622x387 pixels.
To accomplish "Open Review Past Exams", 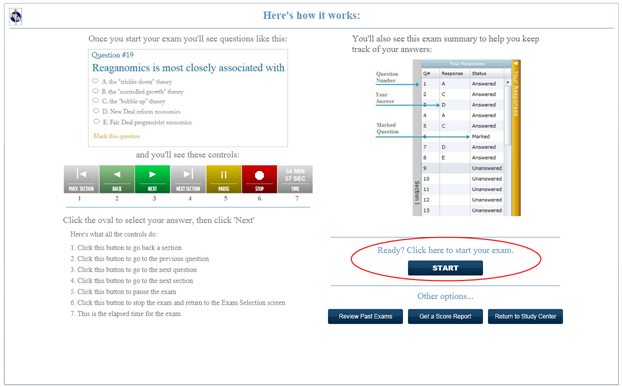I will [x=365, y=316].
